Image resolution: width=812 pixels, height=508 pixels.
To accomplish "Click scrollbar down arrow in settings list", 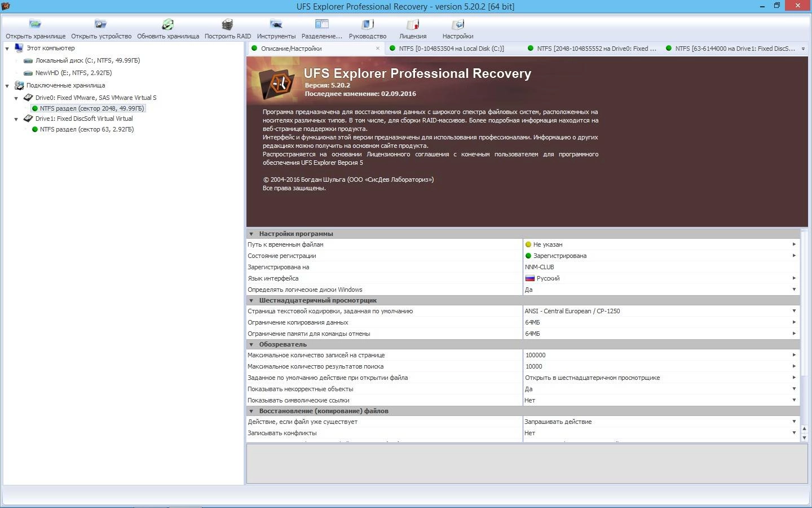I will (x=804, y=438).
